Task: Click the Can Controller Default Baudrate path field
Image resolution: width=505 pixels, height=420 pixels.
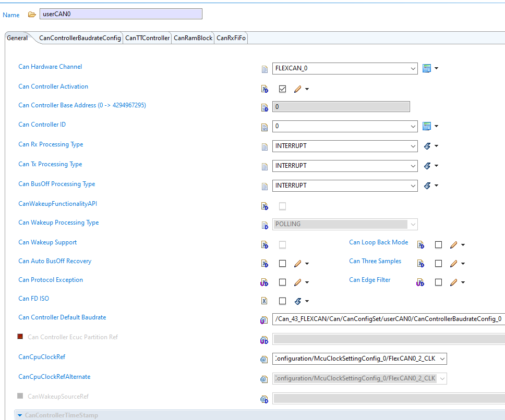Action: tap(389, 319)
